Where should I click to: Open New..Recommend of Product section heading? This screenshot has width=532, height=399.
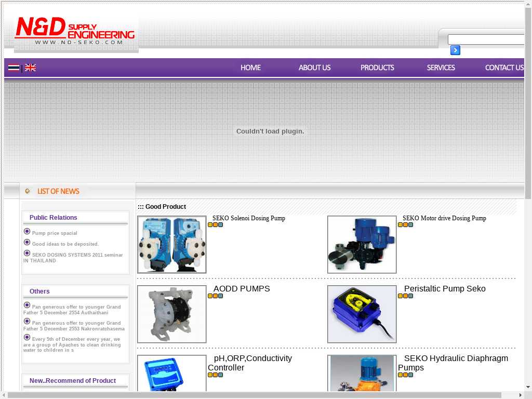tap(73, 381)
